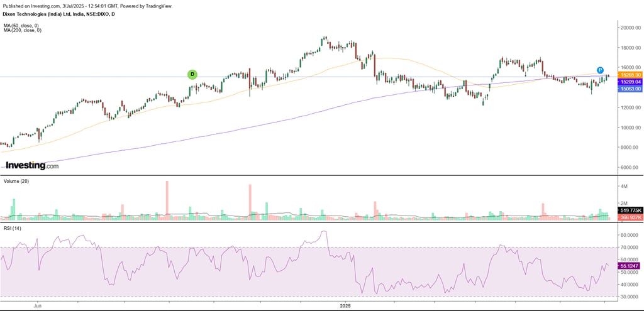644x311 pixels.
Task: Click the 10000.00 price axis label
Action: click(629, 128)
